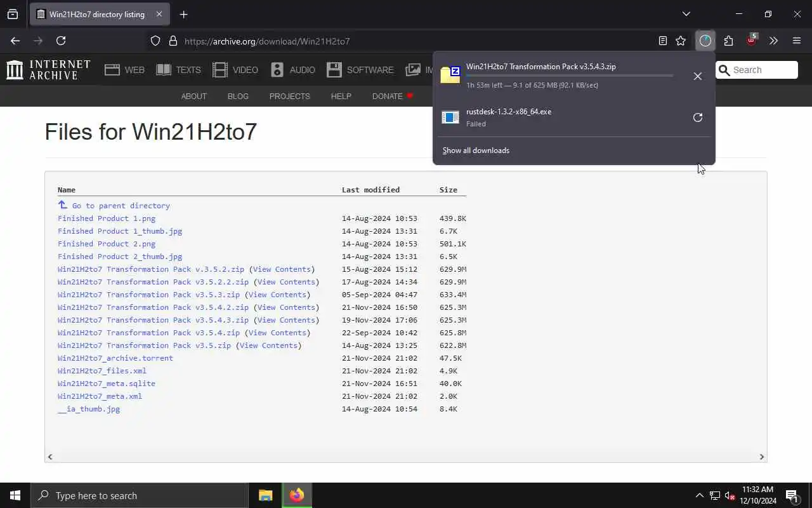Image resolution: width=812 pixels, height=508 pixels.
Task: Go back with the back arrow
Action: [15, 41]
